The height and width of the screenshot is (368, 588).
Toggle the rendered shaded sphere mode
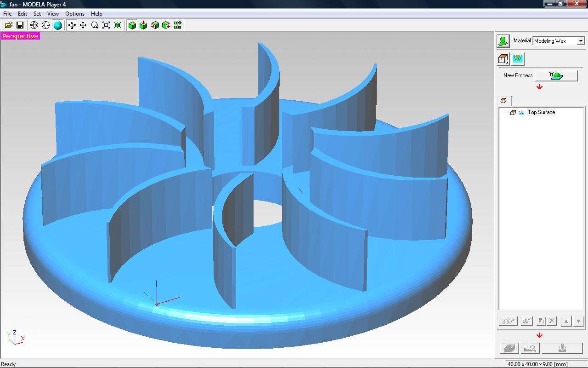tap(57, 25)
